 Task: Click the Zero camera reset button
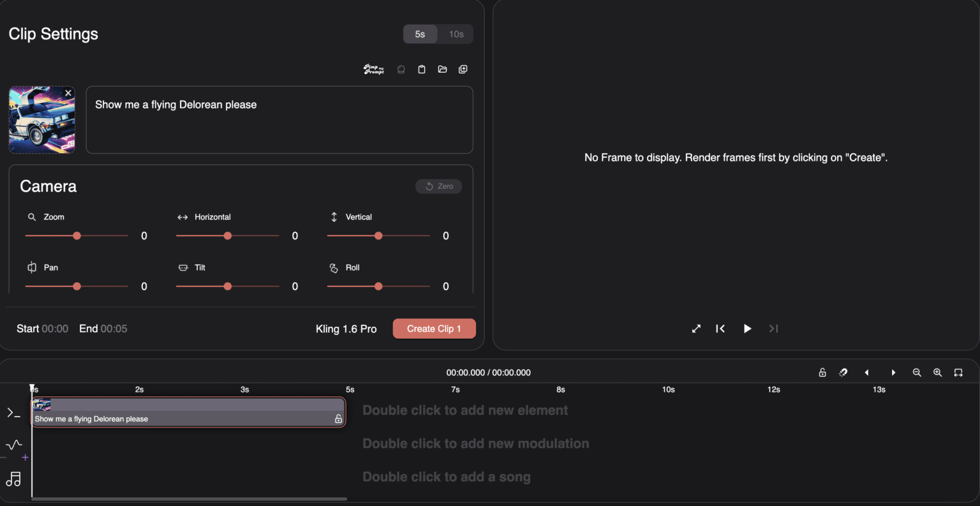[x=438, y=186]
